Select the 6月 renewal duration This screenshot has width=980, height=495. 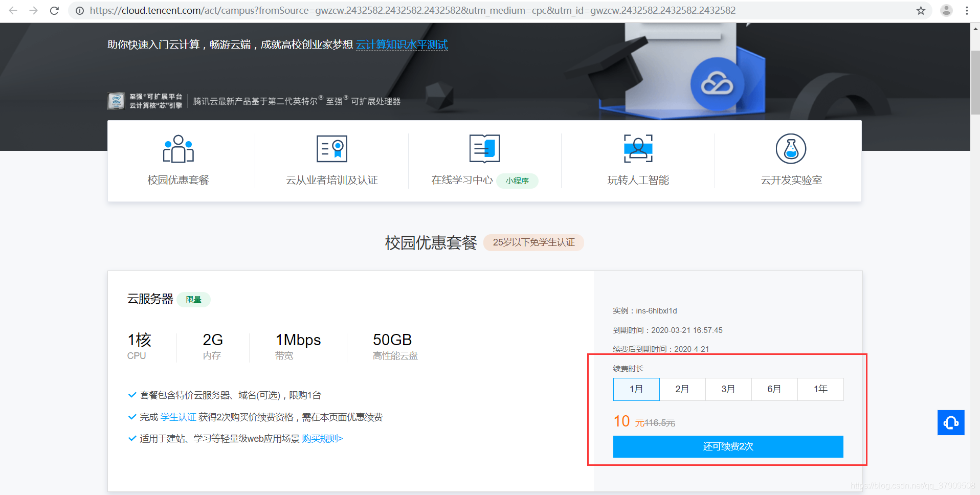pyautogui.click(x=774, y=389)
